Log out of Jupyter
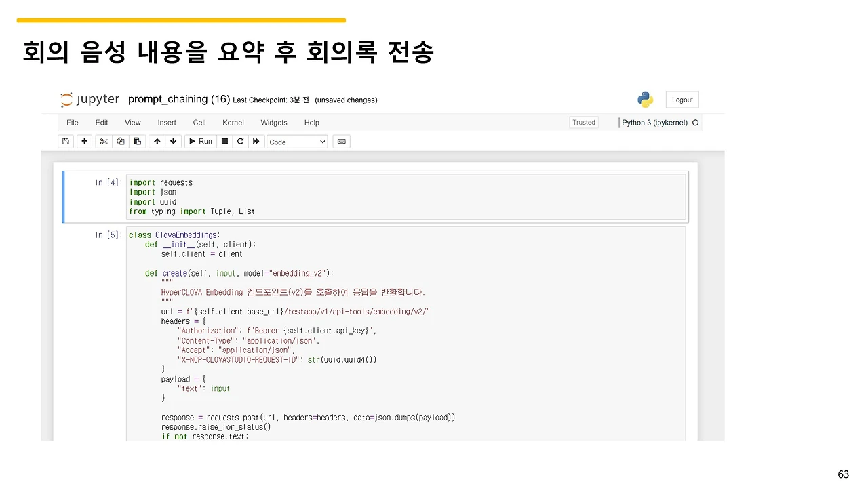Viewport: 868px width, 488px height. [682, 99]
